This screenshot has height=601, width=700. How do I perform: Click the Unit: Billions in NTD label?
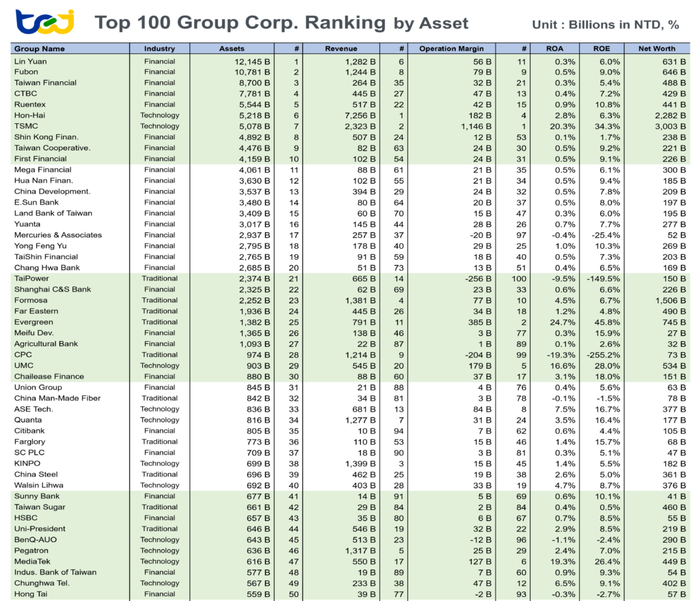tap(604, 25)
